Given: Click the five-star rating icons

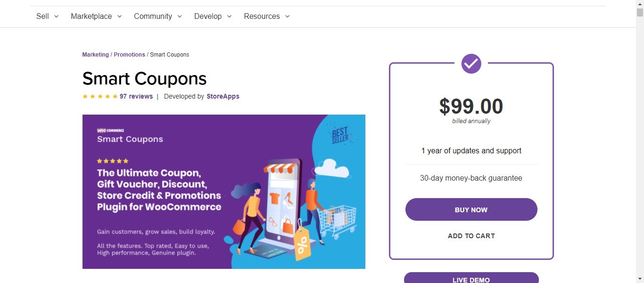Looking at the screenshot, I should tap(100, 97).
